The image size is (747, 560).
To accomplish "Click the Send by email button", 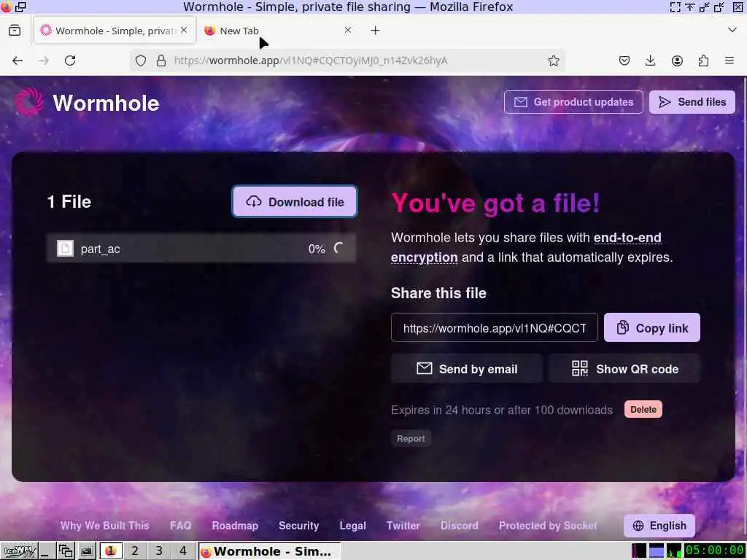I will point(467,368).
